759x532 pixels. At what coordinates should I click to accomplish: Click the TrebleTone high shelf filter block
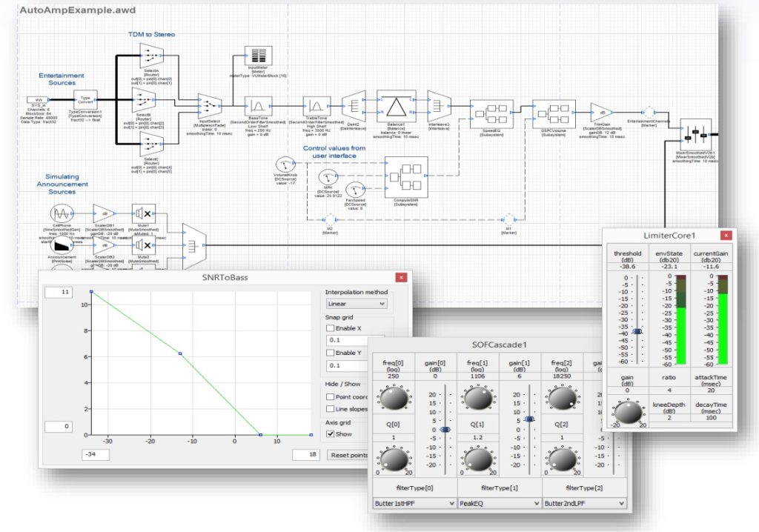tap(316, 107)
